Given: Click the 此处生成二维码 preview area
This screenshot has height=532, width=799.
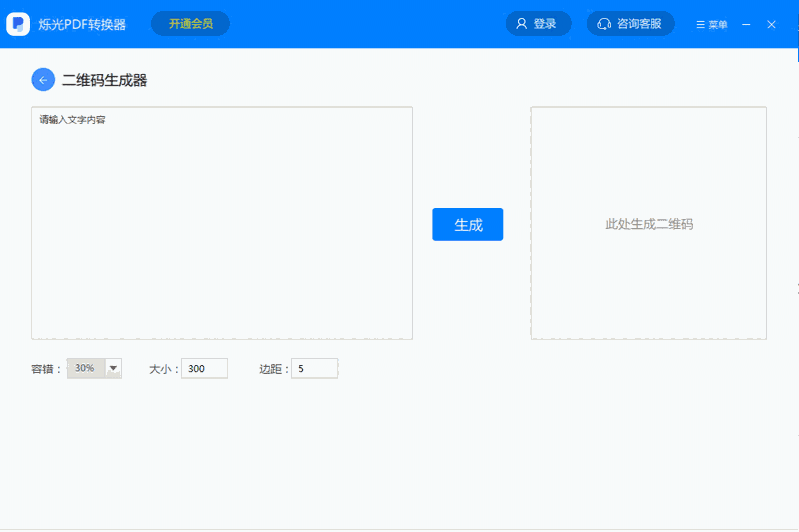Looking at the screenshot, I should pyautogui.click(x=648, y=223).
